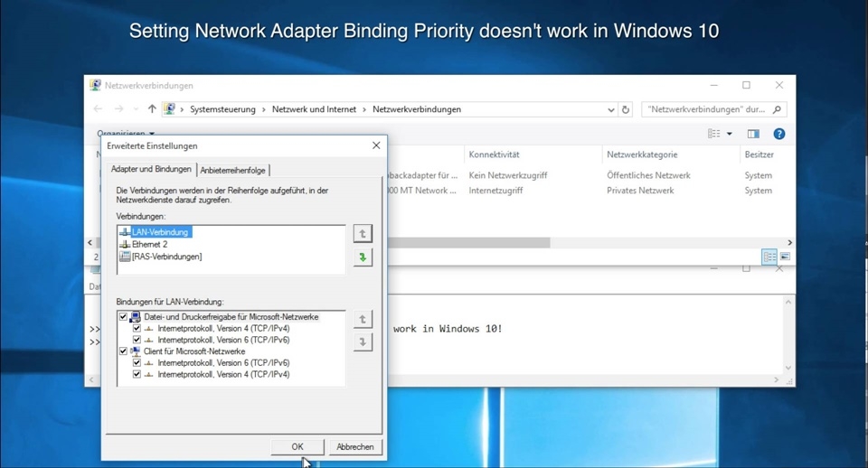868x468 pixels.
Task: Click the control panel icon in the address bar
Action: click(x=169, y=109)
